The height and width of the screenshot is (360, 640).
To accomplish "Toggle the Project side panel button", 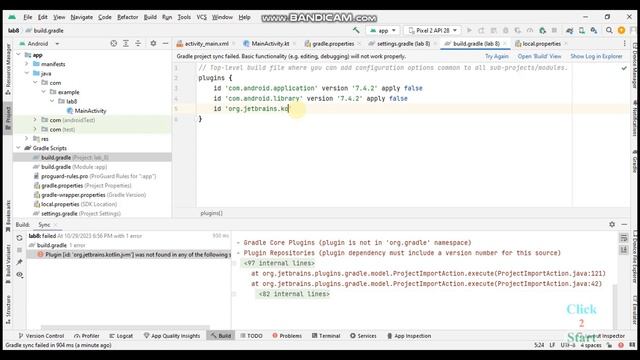I will click(8, 118).
